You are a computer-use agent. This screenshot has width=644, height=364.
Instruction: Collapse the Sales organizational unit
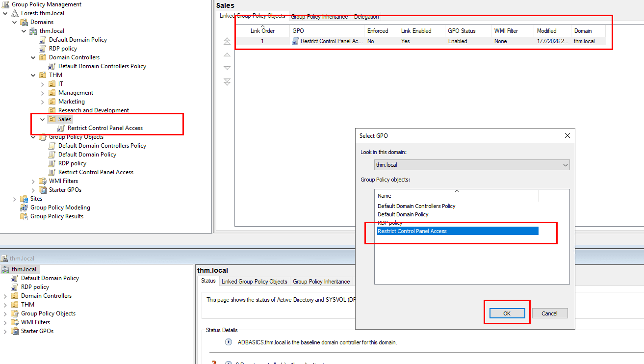43,119
